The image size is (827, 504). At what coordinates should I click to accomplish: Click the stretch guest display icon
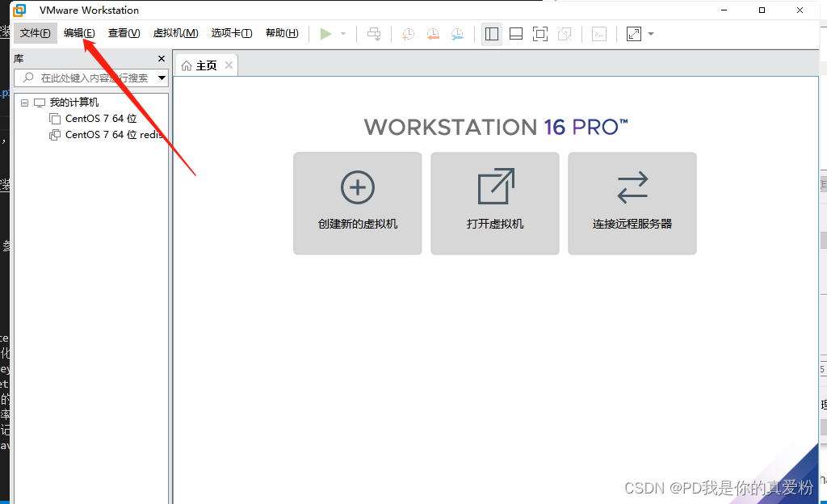[633, 34]
